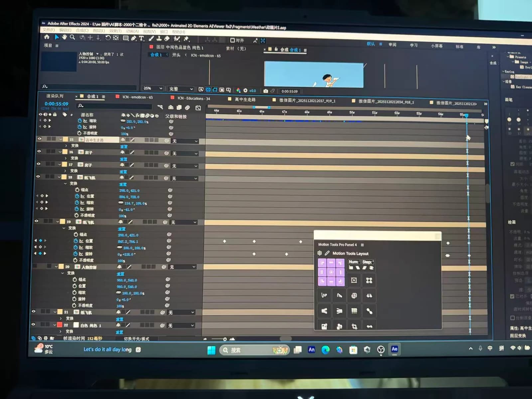Toggle visibility eye of layer 18 纸飞机
This screenshot has width=532, height=399.
tap(38, 177)
